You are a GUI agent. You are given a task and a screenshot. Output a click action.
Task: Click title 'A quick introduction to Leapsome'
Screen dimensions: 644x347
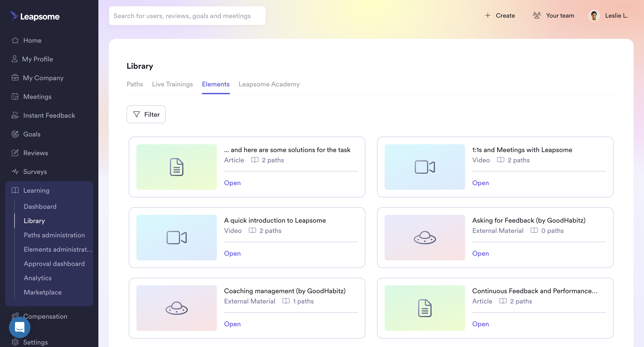[275, 220]
